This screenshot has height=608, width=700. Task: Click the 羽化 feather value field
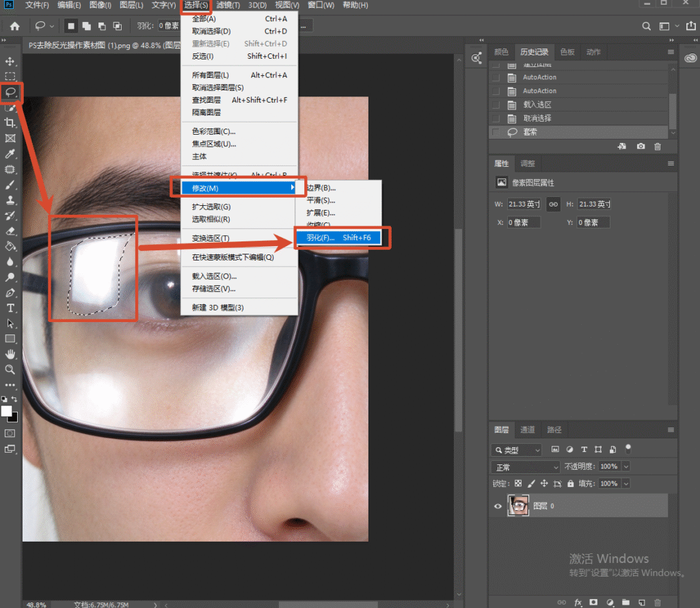tap(168, 27)
